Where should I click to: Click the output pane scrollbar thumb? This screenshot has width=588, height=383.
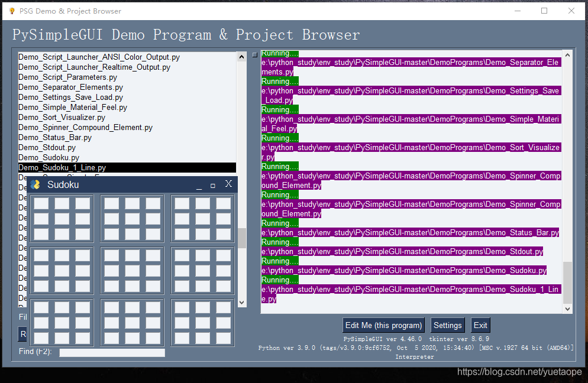pyautogui.click(x=567, y=282)
